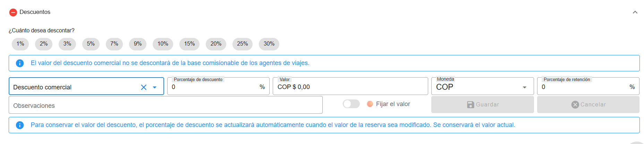Click the info icon in the commercial discount notice
Screen dimensions: 644x144
[20, 63]
